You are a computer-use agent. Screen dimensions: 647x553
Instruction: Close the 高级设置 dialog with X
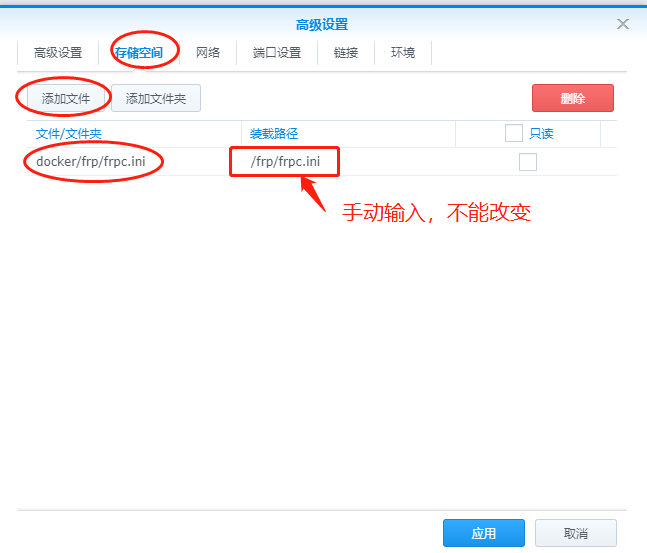pyautogui.click(x=623, y=24)
